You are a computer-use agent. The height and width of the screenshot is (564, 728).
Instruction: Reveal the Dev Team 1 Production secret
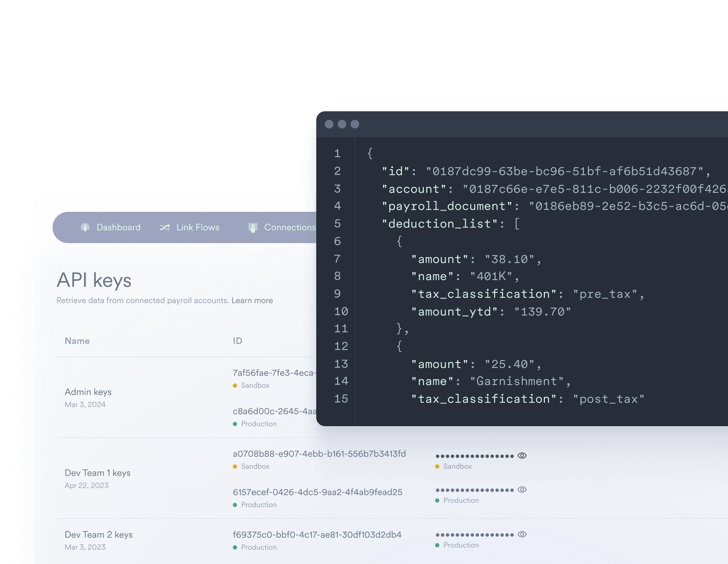(x=522, y=489)
